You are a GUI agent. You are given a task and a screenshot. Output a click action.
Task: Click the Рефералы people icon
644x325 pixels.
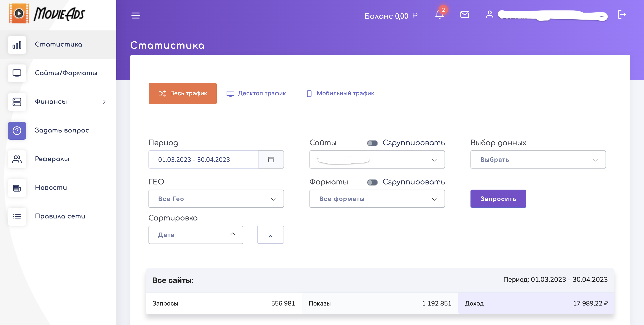point(17,159)
